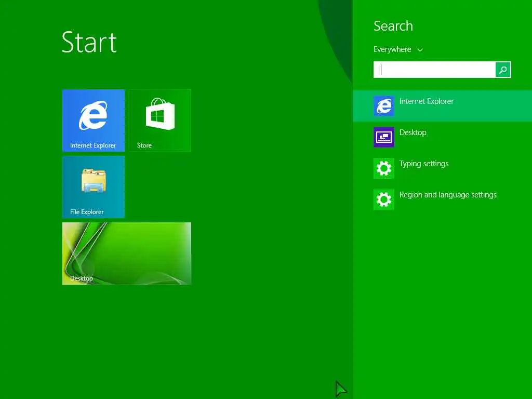Image resolution: width=532 pixels, height=399 pixels.
Task: Launch the File Explorer tile
Action: tap(94, 187)
